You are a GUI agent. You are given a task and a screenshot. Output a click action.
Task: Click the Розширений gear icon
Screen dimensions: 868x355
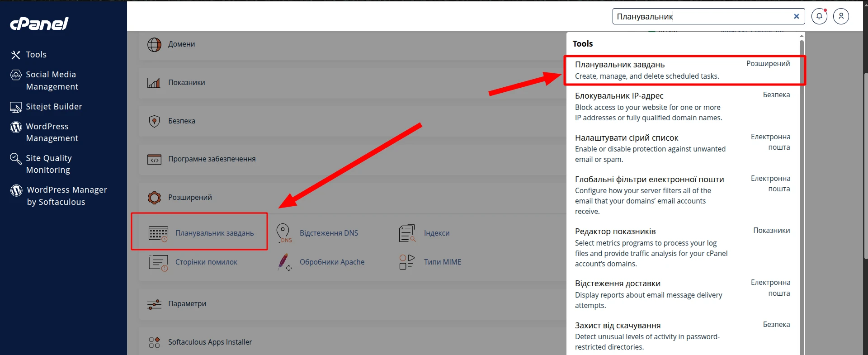tap(154, 198)
